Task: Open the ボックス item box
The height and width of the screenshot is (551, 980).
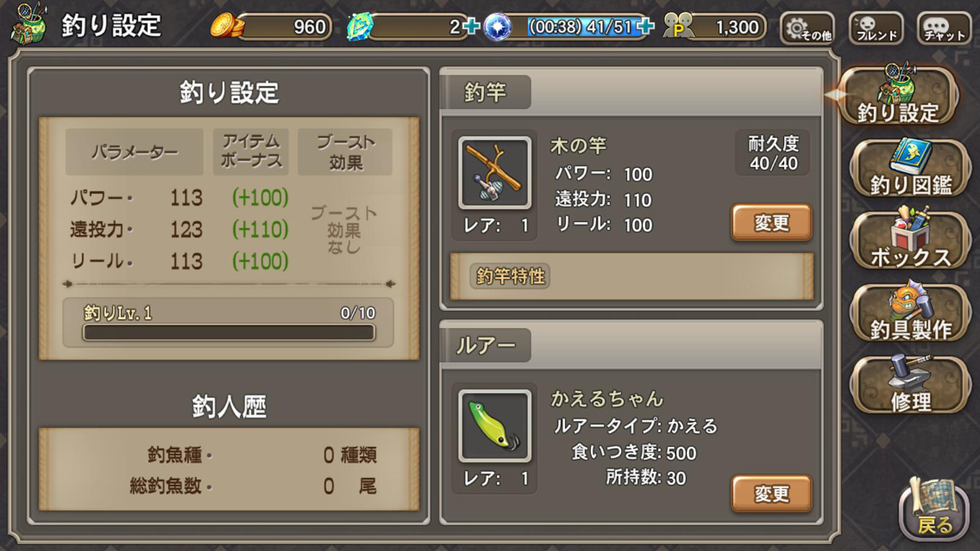Action: (910, 240)
